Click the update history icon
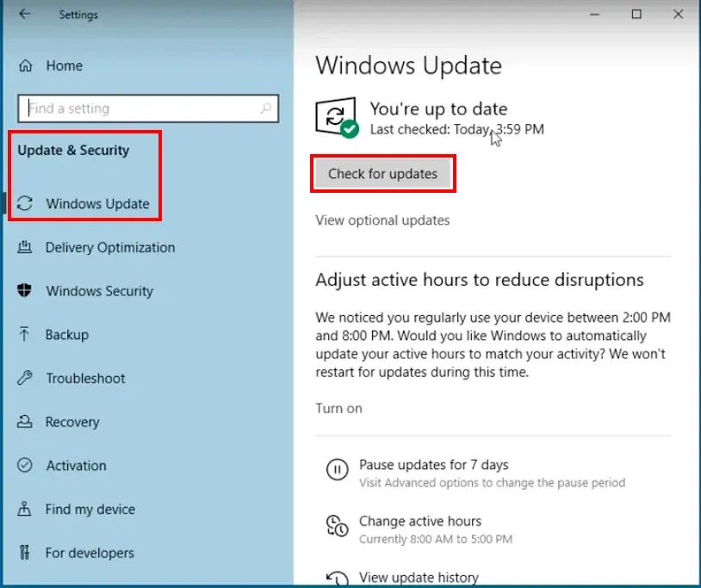 point(337,579)
